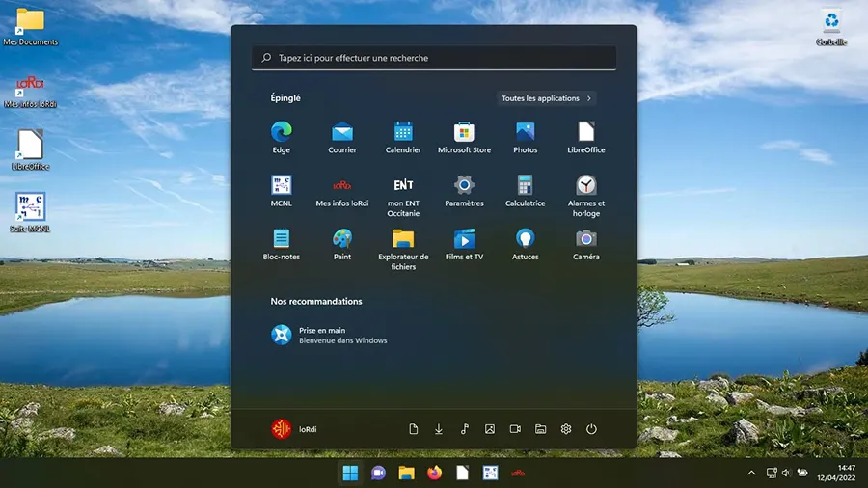Image resolution: width=868 pixels, height=488 pixels.
Task: Launch the Microsoft Store app
Action: pos(464,132)
